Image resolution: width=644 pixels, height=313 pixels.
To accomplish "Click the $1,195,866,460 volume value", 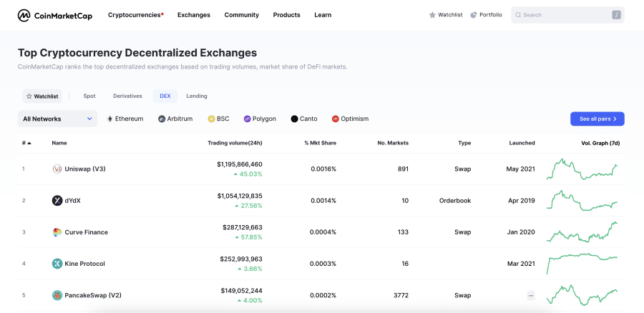I will click(x=240, y=164).
